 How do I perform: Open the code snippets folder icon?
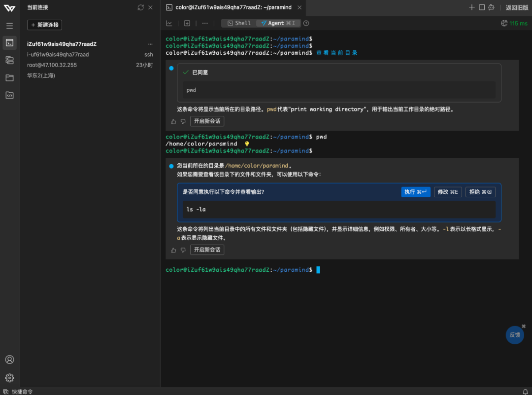[x=9, y=95]
